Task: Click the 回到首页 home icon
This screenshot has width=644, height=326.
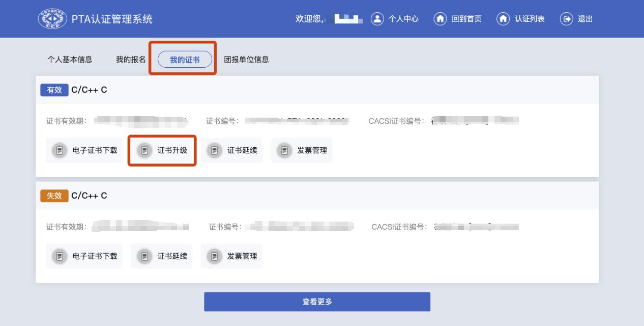Action: coord(440,19)
